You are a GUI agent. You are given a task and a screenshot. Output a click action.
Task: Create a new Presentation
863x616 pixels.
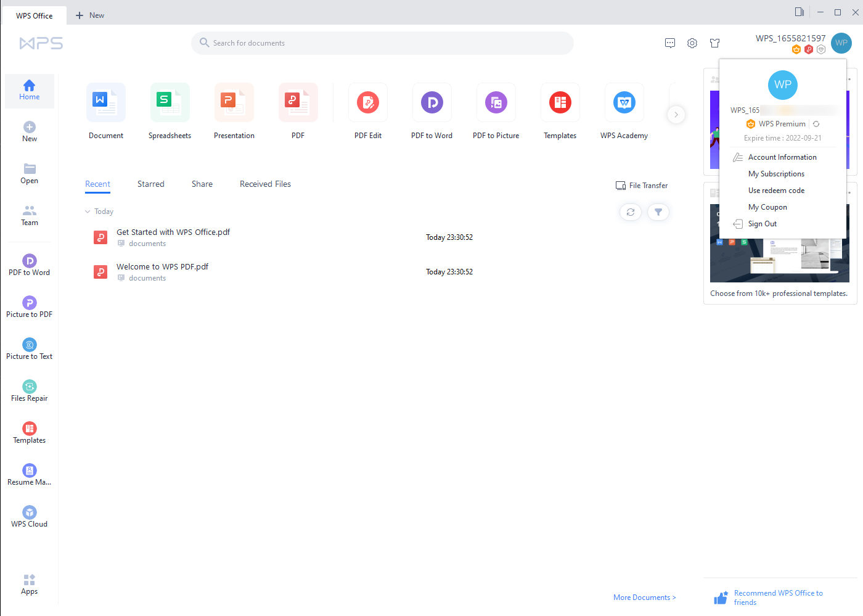coord(234,112)
